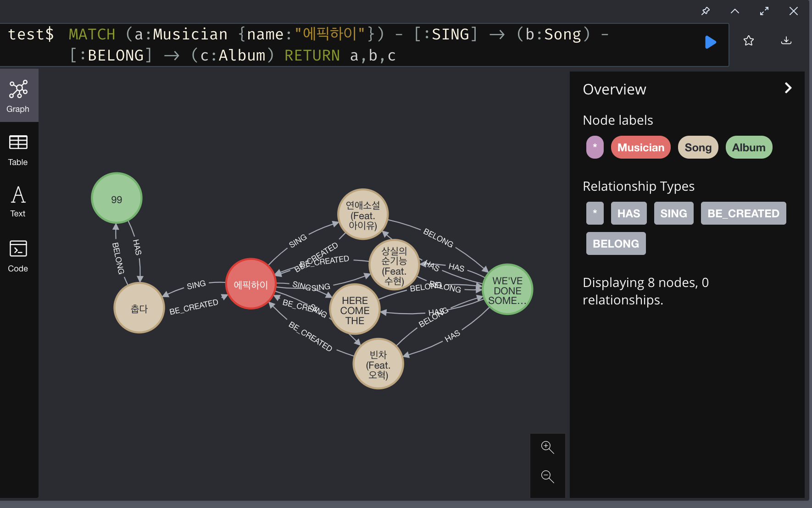This screenshot has width=812, height=508.
Task: Switch to Table view
Action: tap(18, 150)
